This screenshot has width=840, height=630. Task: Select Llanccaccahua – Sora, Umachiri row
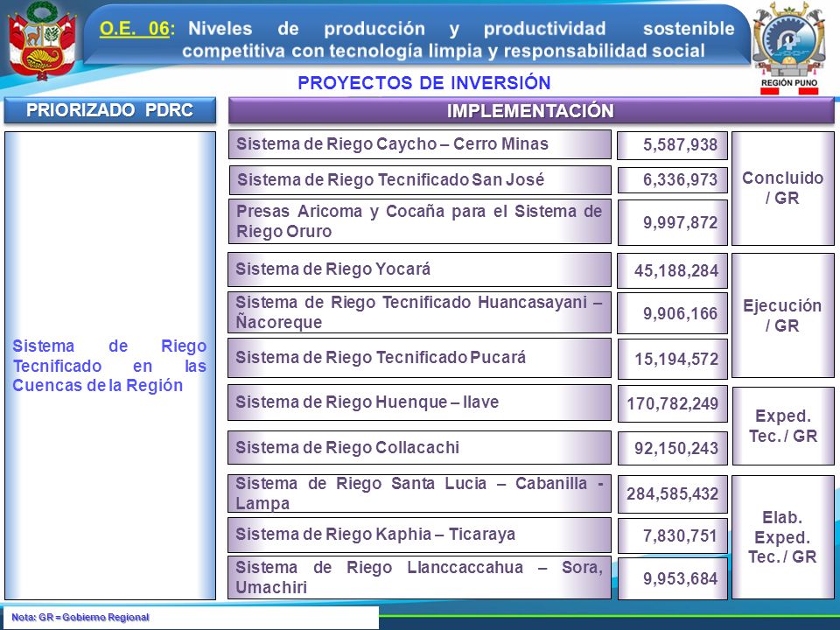tap(419, 577)
